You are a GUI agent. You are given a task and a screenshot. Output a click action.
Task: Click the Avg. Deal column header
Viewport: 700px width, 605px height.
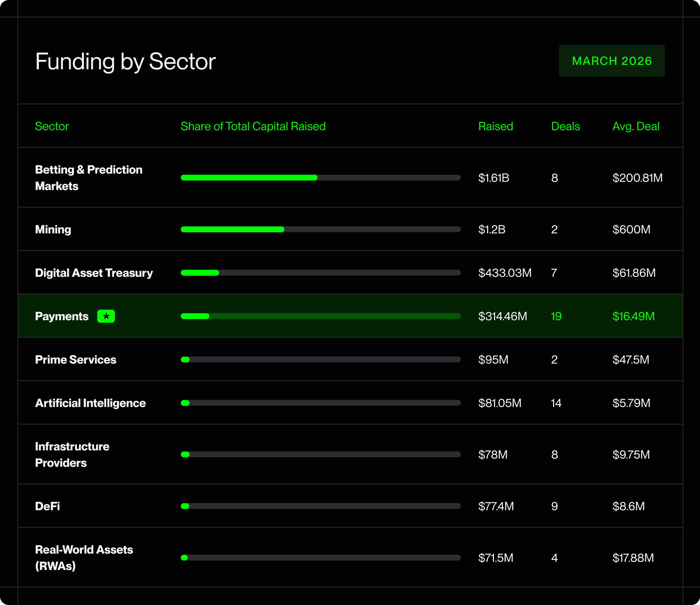tap(635, 126)
